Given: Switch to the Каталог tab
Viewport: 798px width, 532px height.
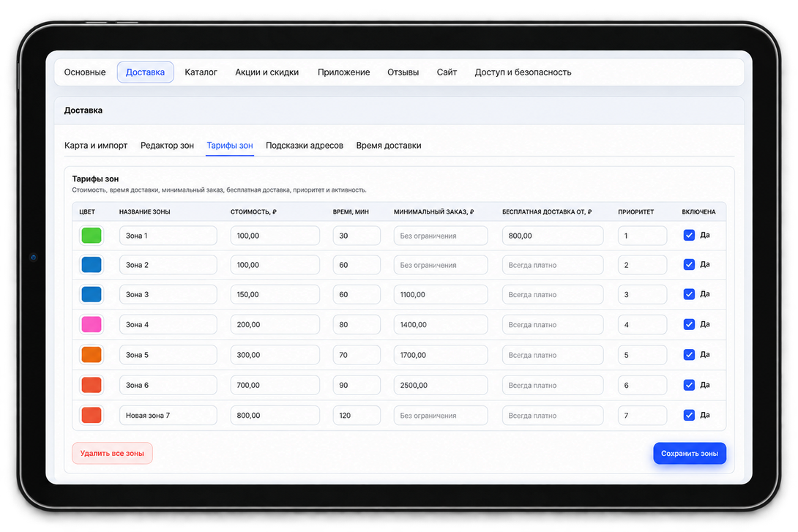Looking at the screenshot, I should coord(201,72).
